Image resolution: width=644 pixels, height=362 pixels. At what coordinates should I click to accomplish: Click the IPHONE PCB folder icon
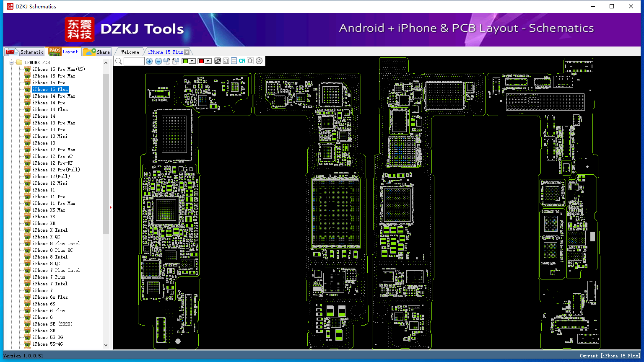click(19, 62)
